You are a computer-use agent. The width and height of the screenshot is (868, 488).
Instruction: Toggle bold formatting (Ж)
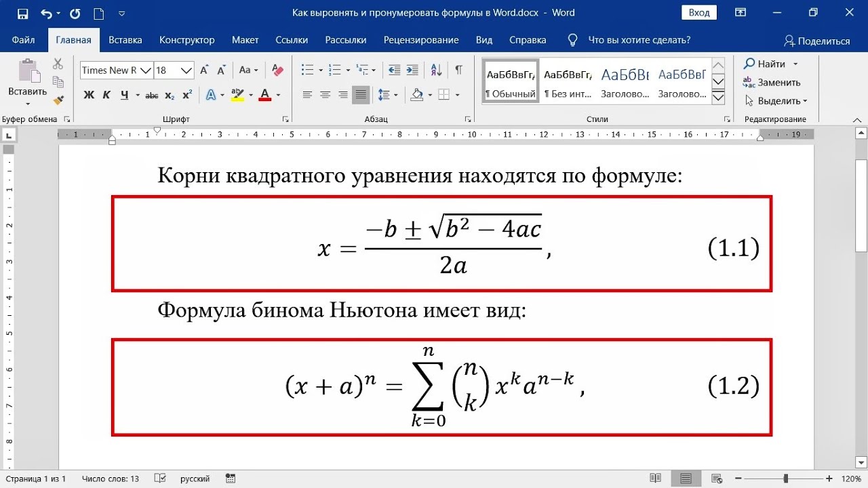(x=89, y=95)
